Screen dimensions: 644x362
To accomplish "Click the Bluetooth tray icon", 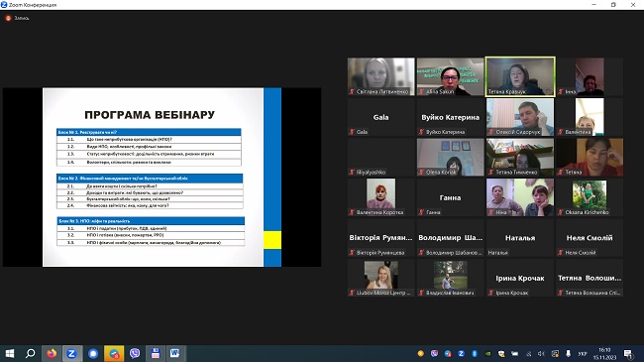I will 475,353.
